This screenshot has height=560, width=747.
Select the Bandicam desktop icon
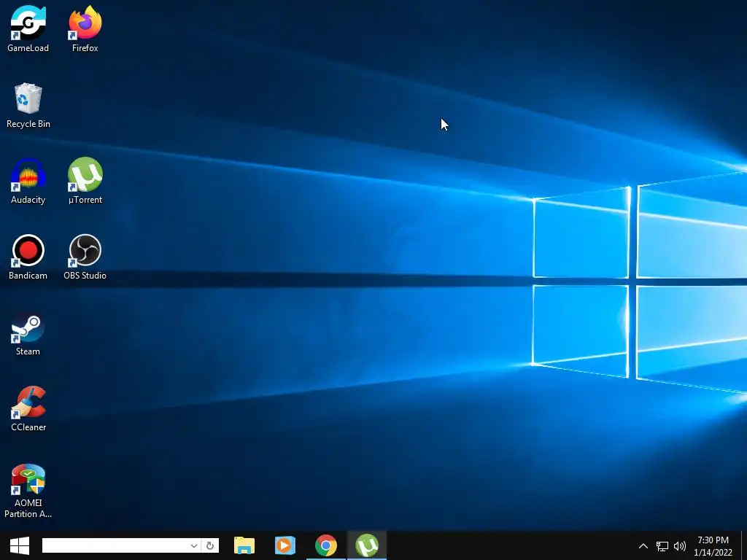click(x=28, y=257)
